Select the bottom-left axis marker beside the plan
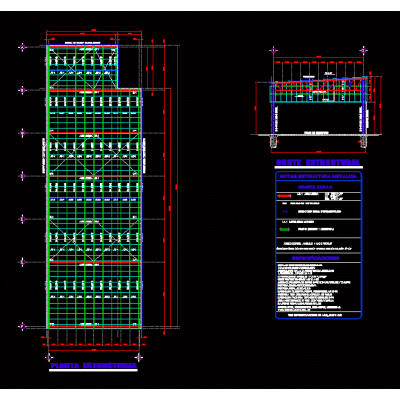 (22, 326)
